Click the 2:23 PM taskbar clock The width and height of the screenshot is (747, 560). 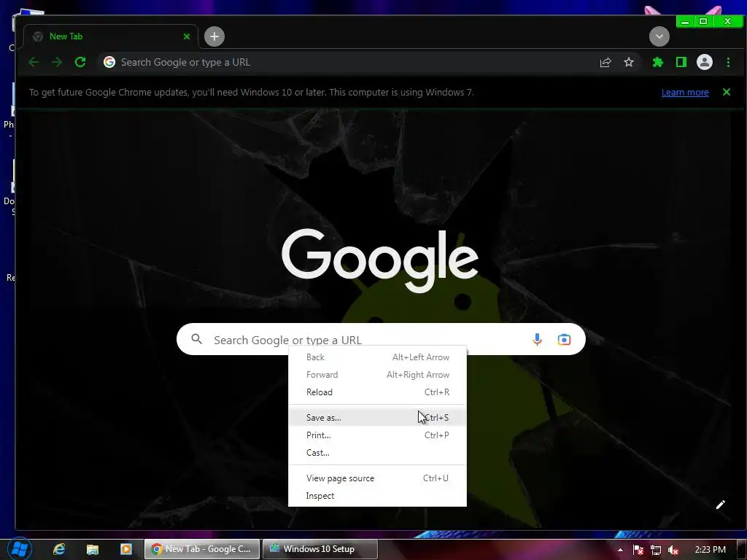711,550
